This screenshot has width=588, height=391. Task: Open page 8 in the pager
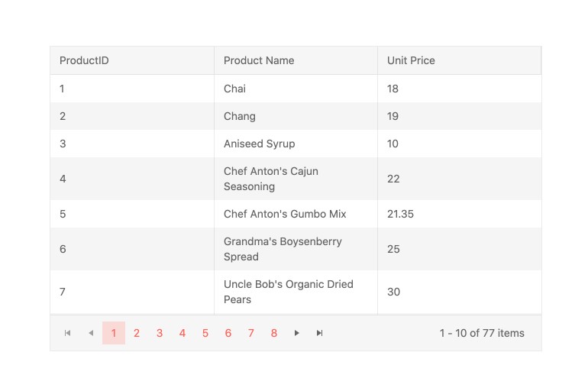(x=274, y=333)
